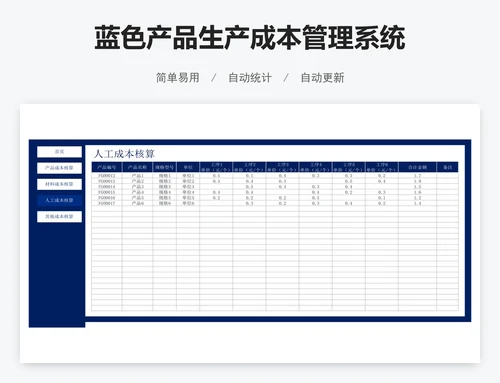The height and width of the screenshot is (383, 500).
Task: Click 工序1 value 0.2 in FG00016 row
Action: click(x=216, y=198)
